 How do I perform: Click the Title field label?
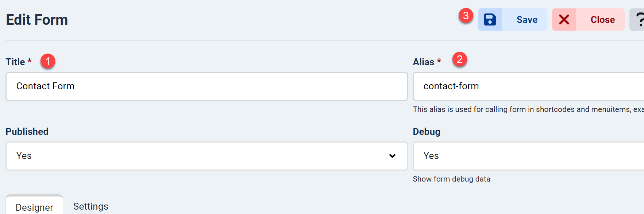click(15, 62)
